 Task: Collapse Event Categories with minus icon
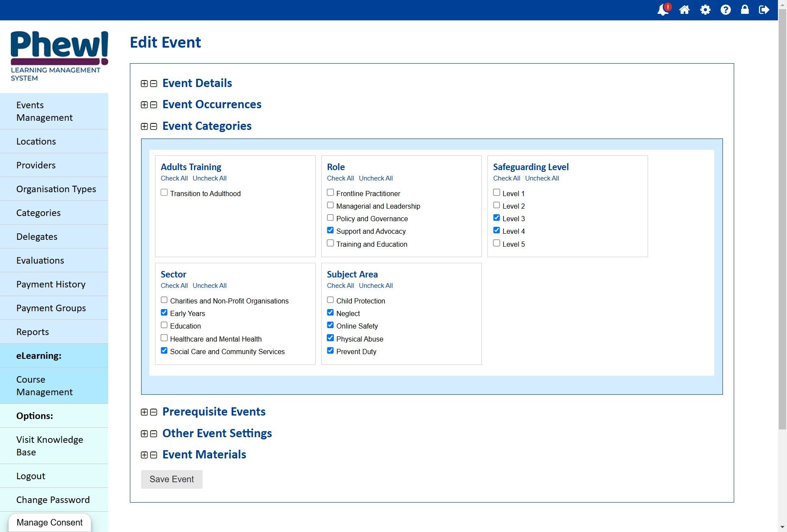tap(153, 126)
